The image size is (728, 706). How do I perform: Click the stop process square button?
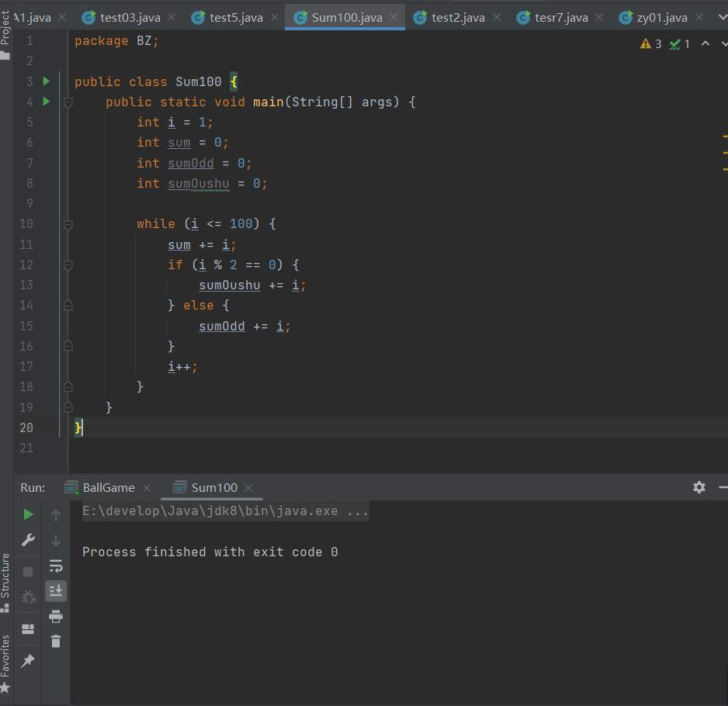28,571
